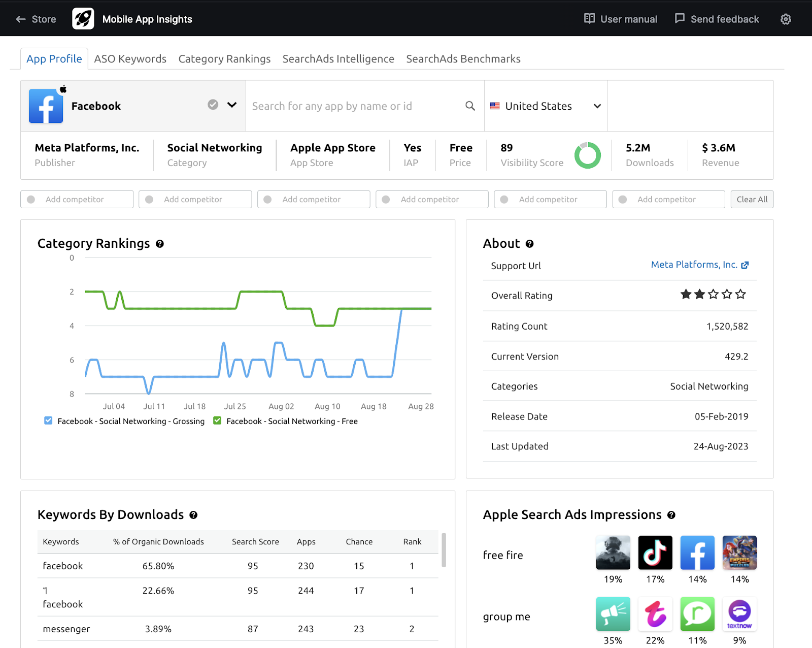Click the back arrow next to Store
812x648 pixels.
click(20, 19)
